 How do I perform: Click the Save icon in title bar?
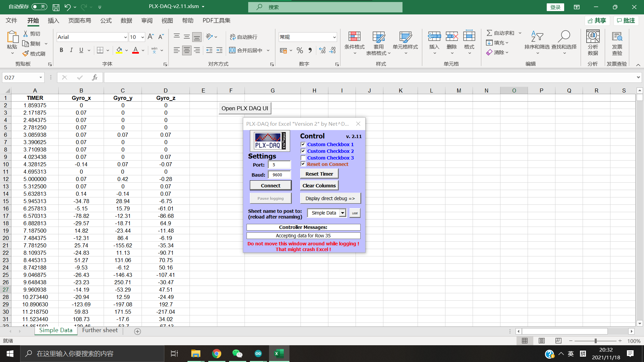(x=56, y=7)
